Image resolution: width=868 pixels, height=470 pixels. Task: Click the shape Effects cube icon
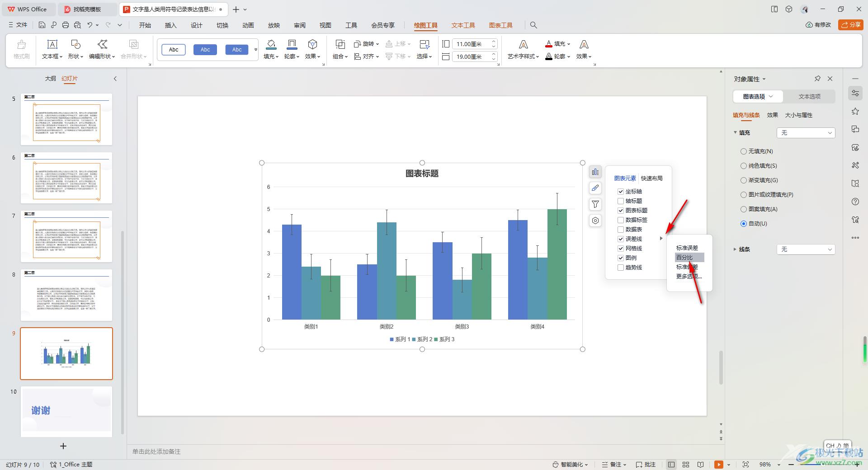pyautogui.click(x=312, y=44)
